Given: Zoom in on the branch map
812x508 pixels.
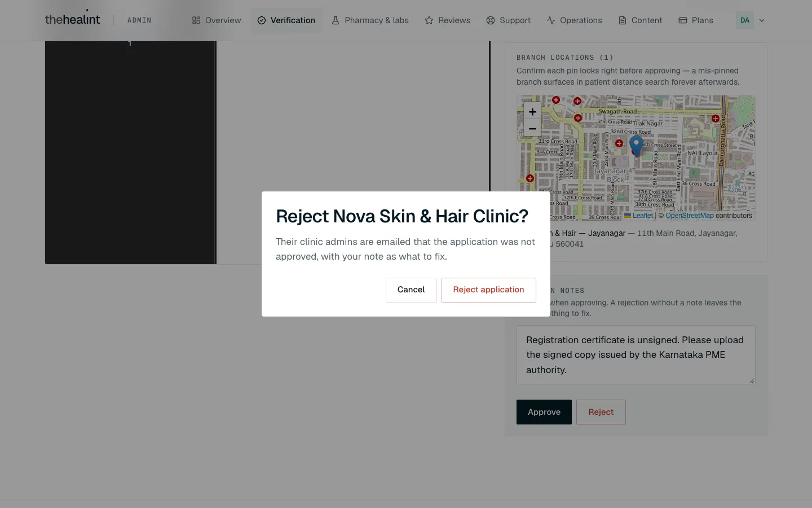Looking at the screenshot, I should tap(532, 112).
